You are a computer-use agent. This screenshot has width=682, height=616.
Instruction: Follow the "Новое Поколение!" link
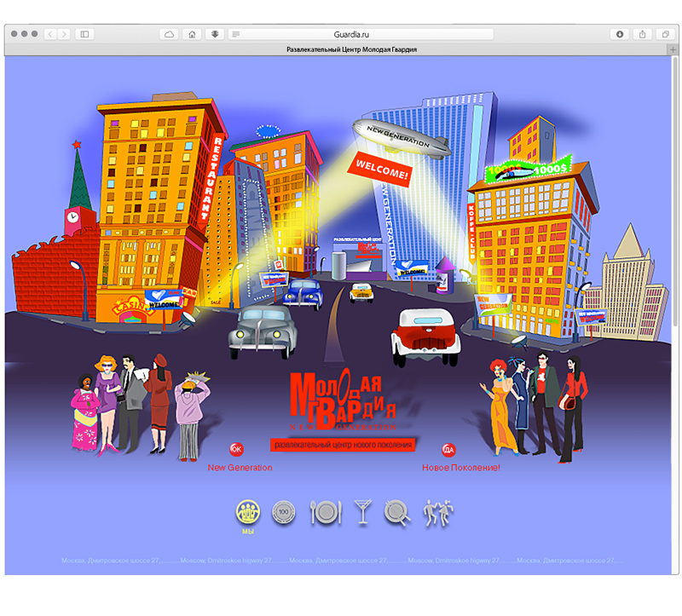[461, 468]
